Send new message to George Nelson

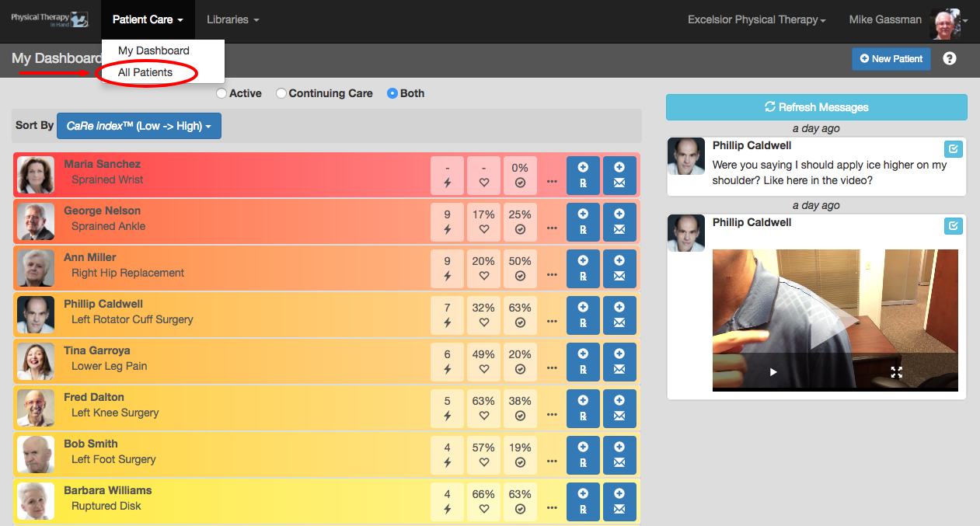tap(619, 221)
